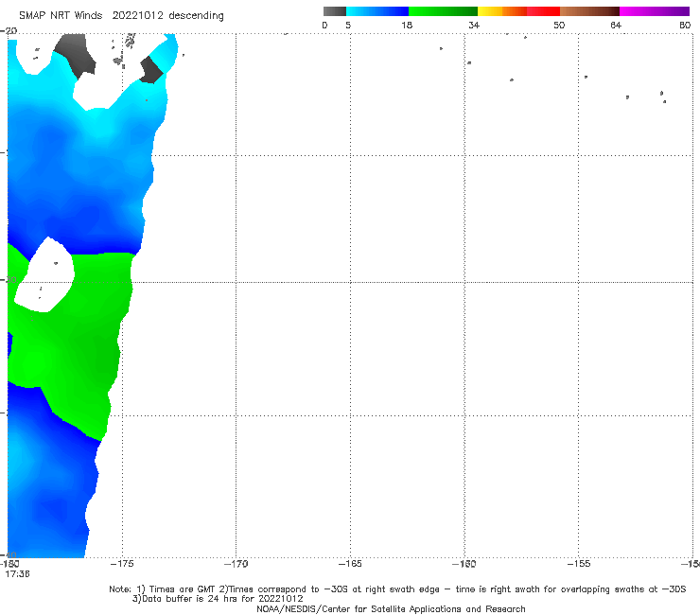The image size is (700, 615).
Task: Click the cyan-blue 5-18 segment of the color bar
Action: pyautogui.click(x=377, y=11)
